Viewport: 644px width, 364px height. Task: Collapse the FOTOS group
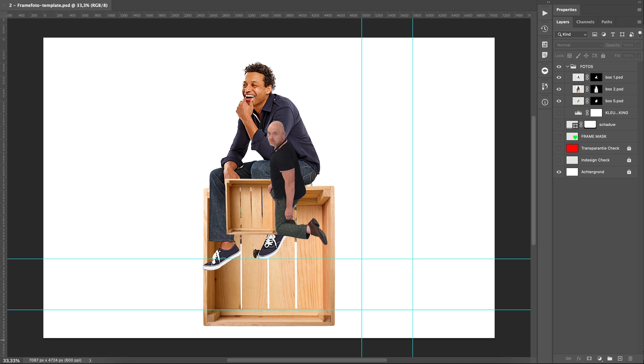(x=567, y=67)
